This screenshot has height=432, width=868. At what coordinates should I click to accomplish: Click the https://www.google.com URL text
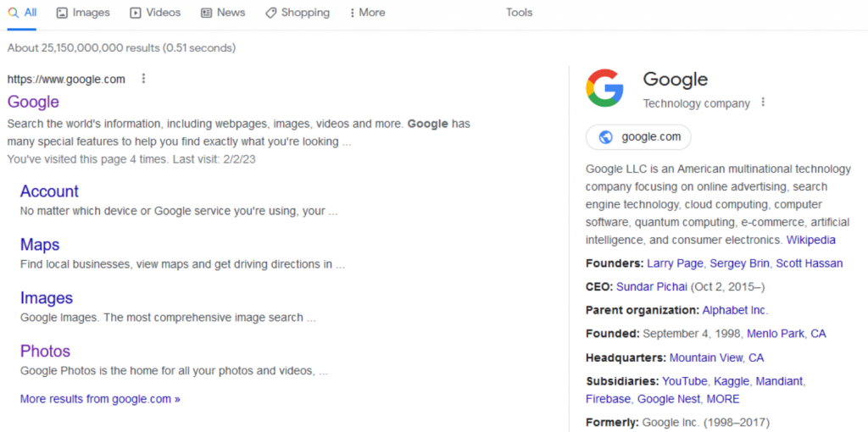point(66,79)
